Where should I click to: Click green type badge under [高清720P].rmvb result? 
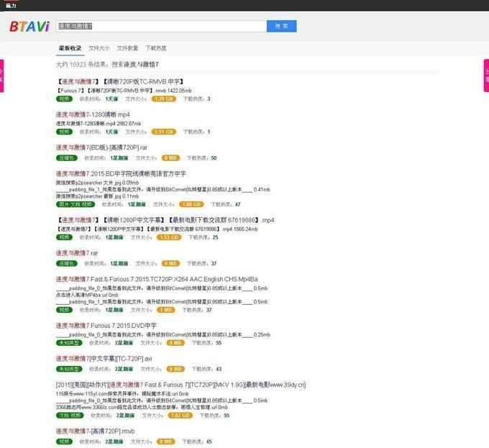[64, 442]
